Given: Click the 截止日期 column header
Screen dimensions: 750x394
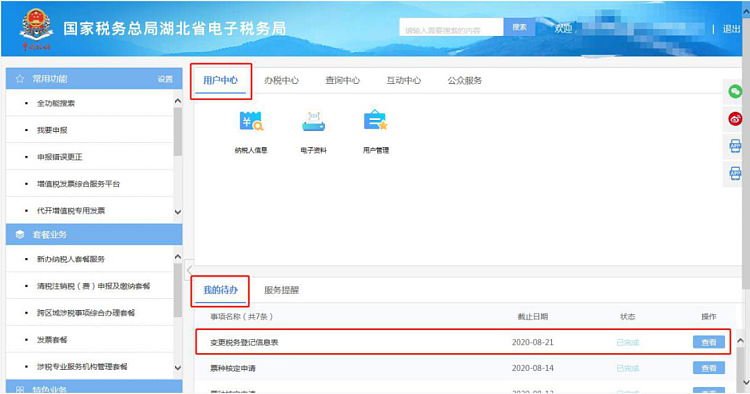Looking at the screenshot, I should pyautogui.click(x=532, y=317).
